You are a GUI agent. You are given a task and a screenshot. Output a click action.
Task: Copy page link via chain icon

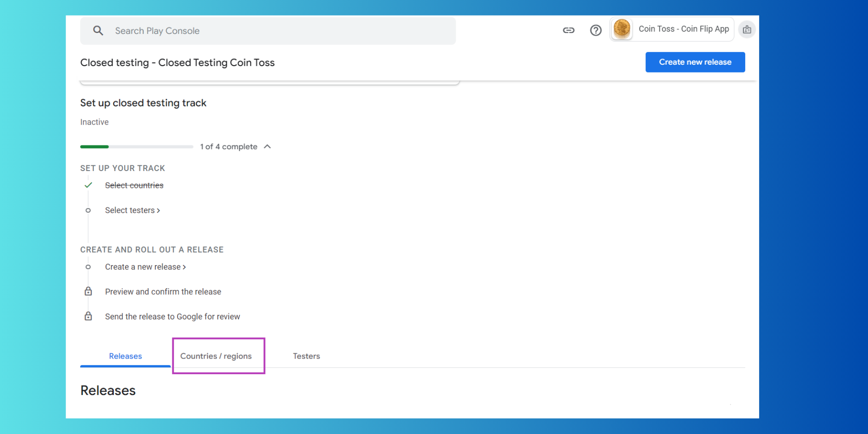click(x=569, y=30)
